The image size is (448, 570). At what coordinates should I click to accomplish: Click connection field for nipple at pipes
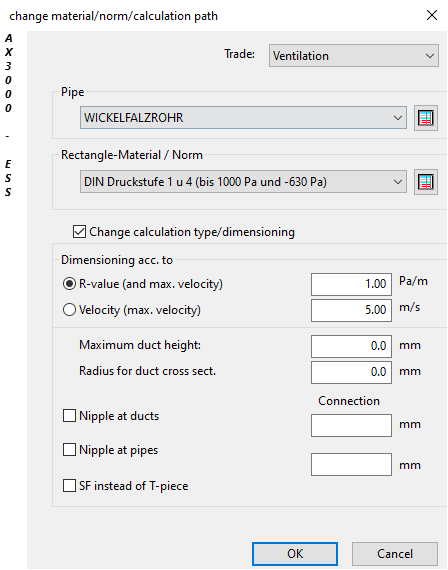click(x=351, y=464)
